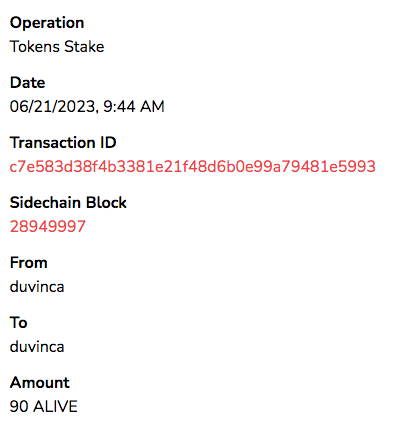
Task: Click the Transaction ID heading label
Action: pos(63,143)
